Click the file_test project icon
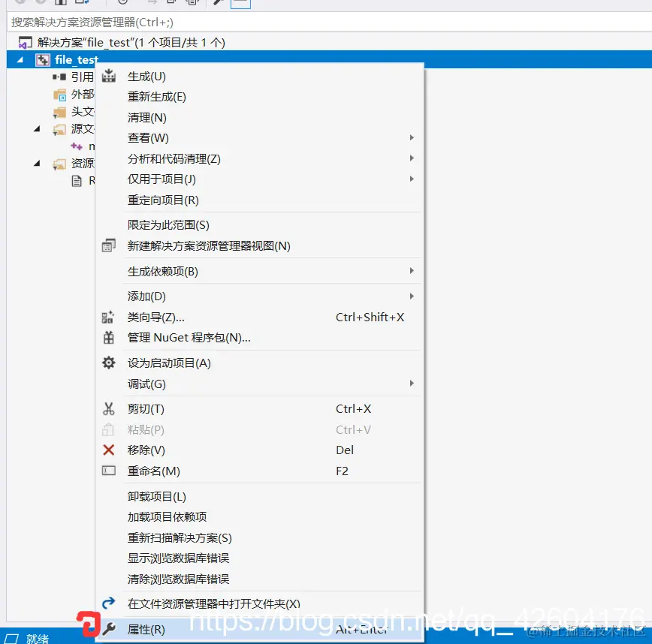 41,59
